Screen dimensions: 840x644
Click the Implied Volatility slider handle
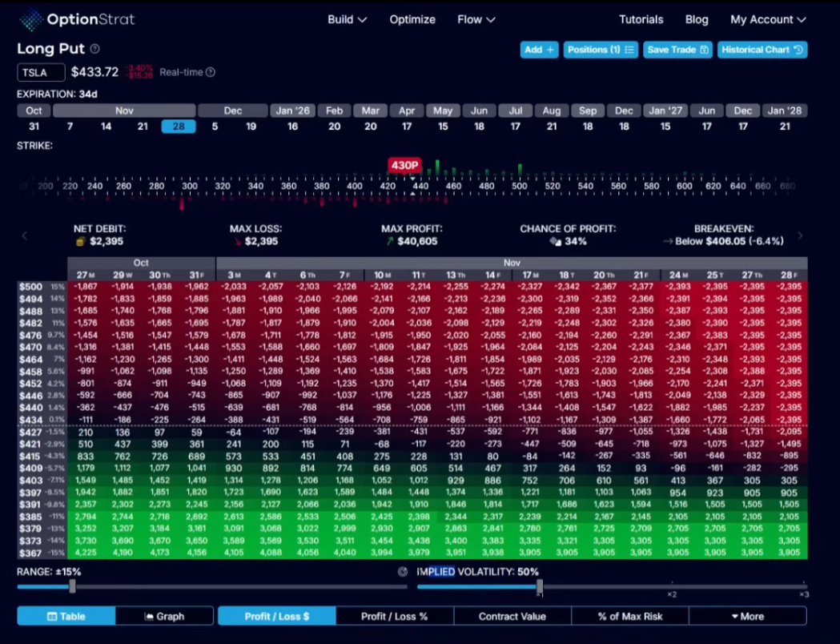point(540,588)
